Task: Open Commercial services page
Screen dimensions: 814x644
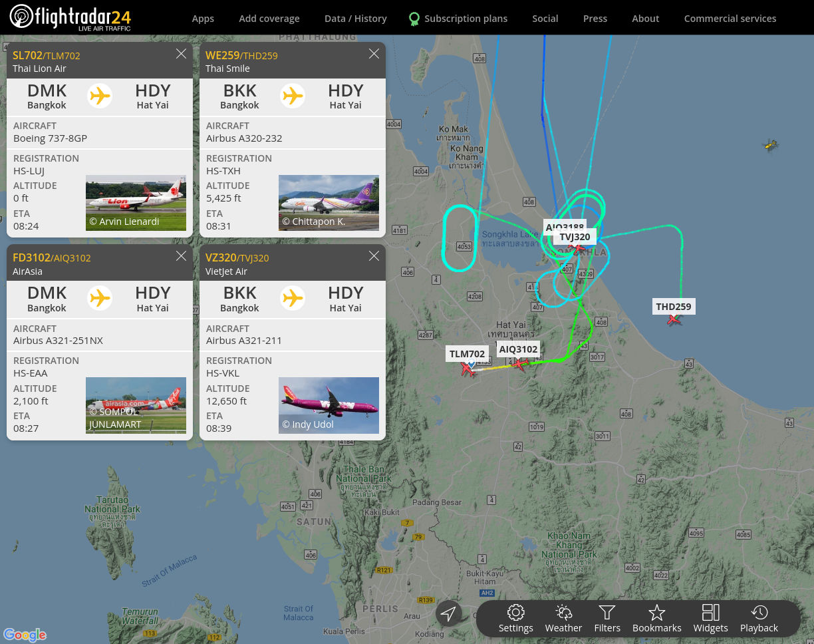Action: (730, 19)
